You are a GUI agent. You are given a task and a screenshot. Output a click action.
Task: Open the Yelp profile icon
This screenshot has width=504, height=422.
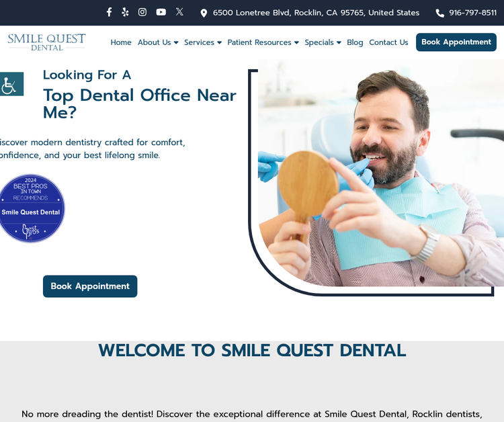click(x=126, y=12)
